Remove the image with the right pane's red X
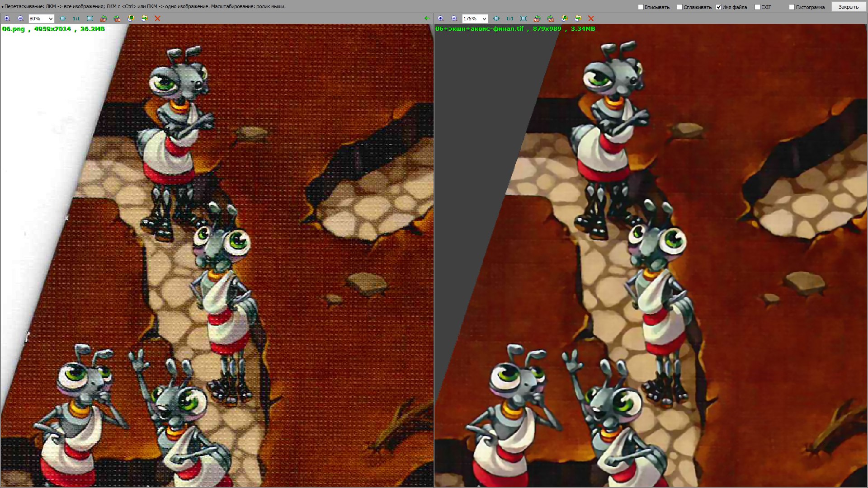The width and height of the screenshot is (868, 488). 591,19
